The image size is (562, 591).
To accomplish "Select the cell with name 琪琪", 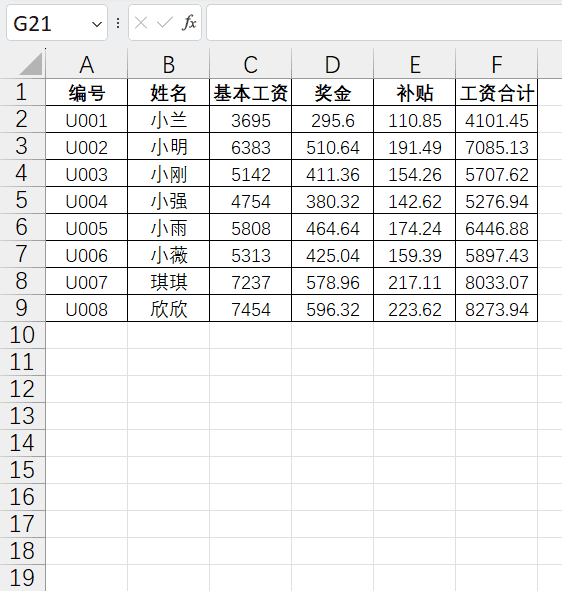I will (x=168, y=281).
